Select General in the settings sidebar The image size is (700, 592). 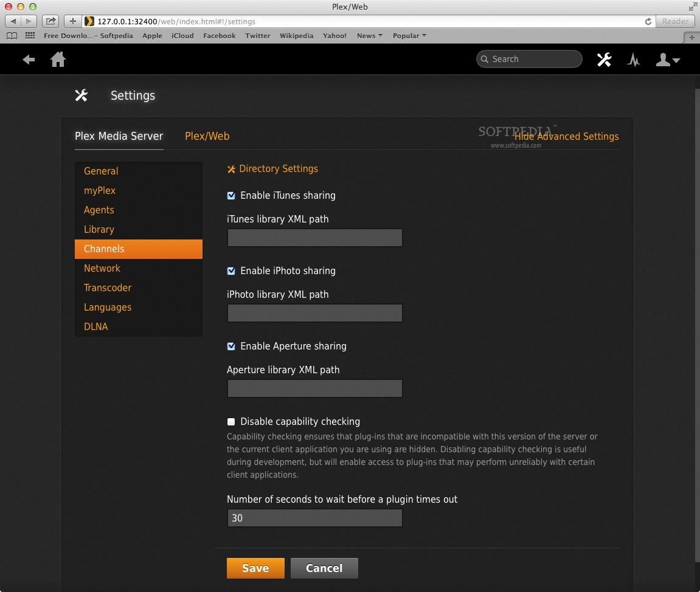(x=139, y=171)
